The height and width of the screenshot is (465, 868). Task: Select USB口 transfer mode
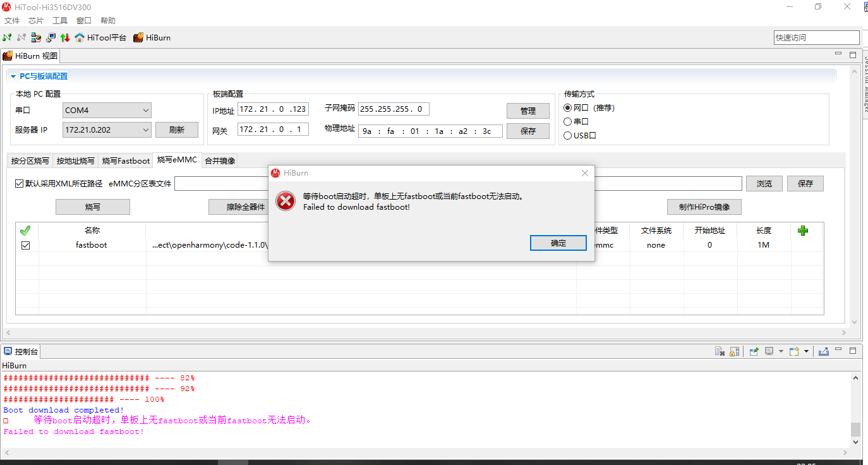[x=580, y=135]
